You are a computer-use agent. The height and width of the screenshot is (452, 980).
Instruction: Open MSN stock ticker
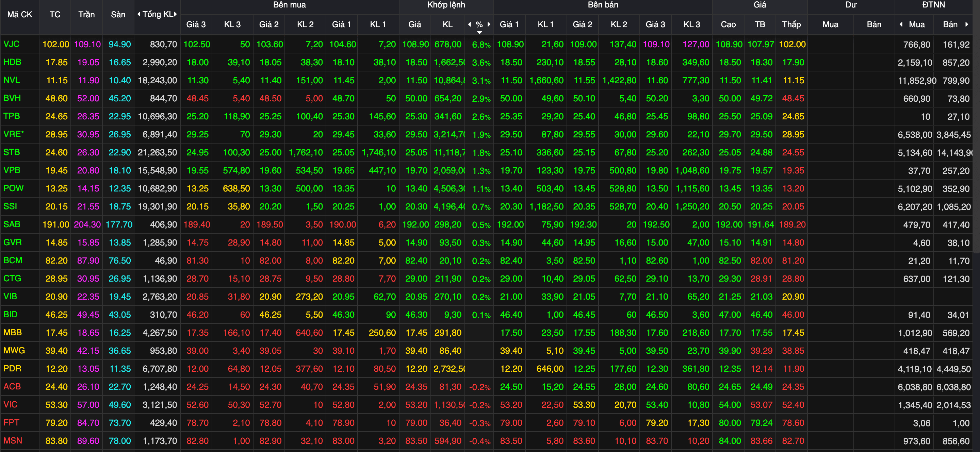tap(13, 440)
